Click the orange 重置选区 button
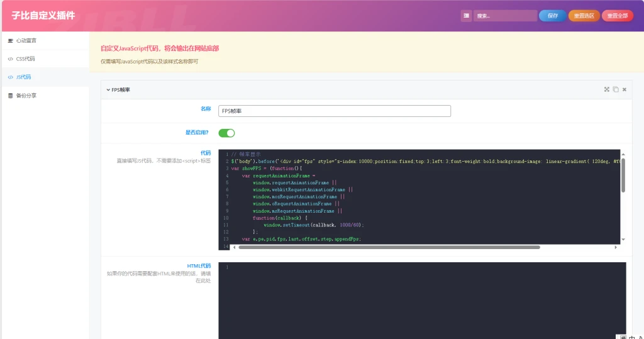 pos(584,16)
